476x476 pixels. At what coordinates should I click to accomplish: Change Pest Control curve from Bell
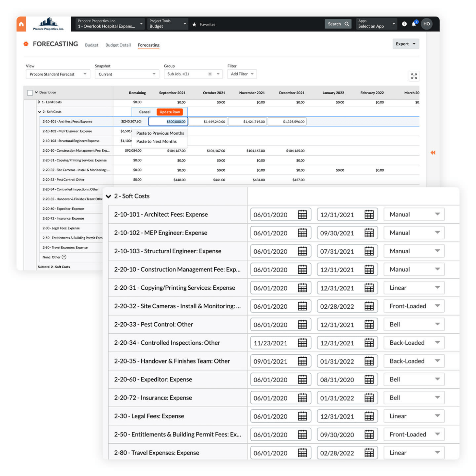414,324
